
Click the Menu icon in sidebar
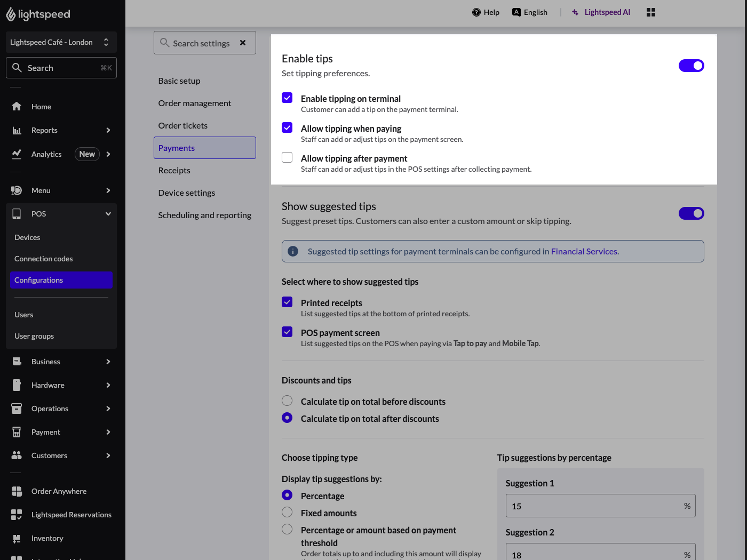click(17, 190)
